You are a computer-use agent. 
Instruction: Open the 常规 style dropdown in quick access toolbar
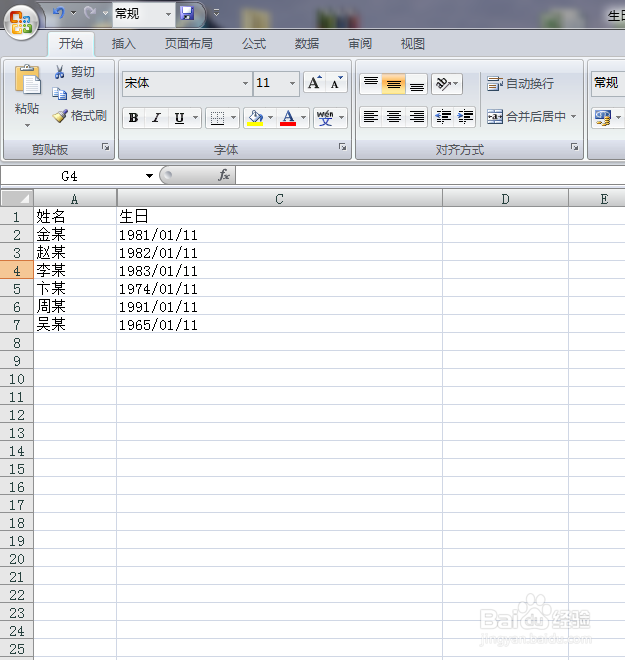[168, 14]
